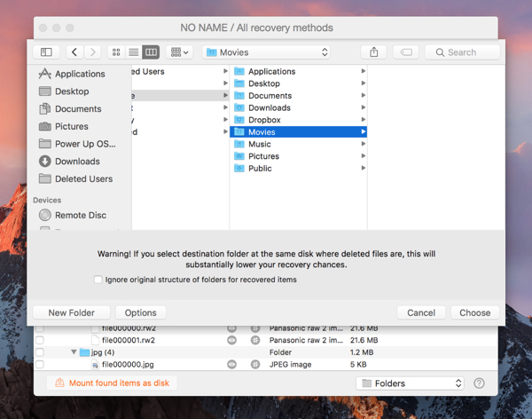
Task: Click the Share toolbar button
Action: pyautogui.click(x=373, y=52)
